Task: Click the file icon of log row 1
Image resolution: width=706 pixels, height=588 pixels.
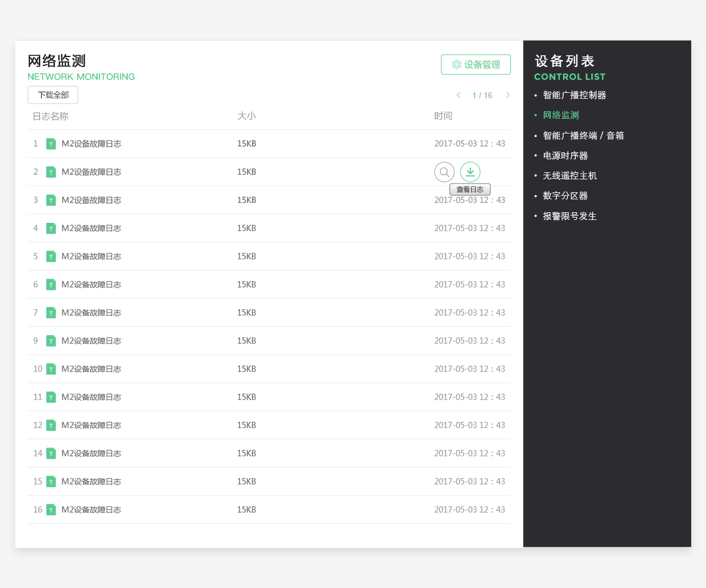Action: [51, 143]
